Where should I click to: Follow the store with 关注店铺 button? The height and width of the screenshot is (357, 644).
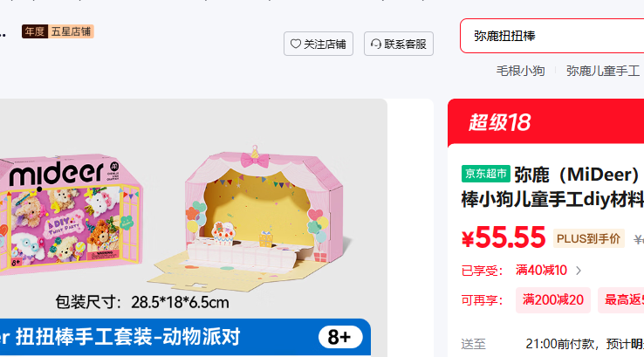[319, 44]
